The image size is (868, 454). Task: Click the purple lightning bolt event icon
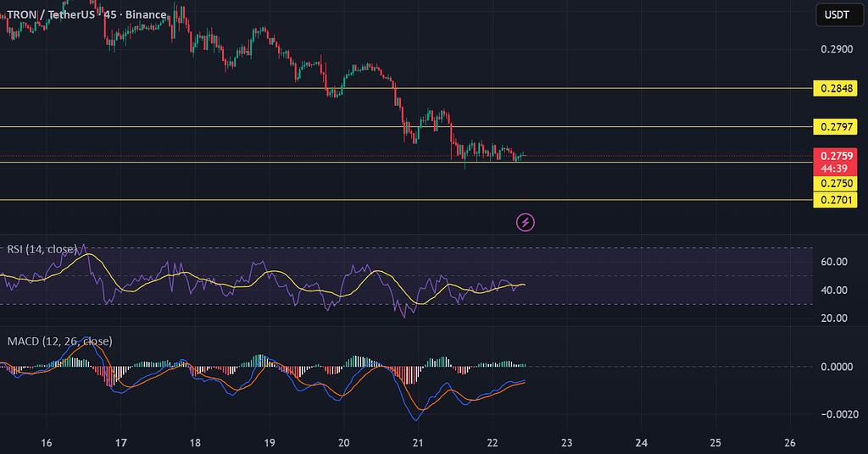coord(526,223)
